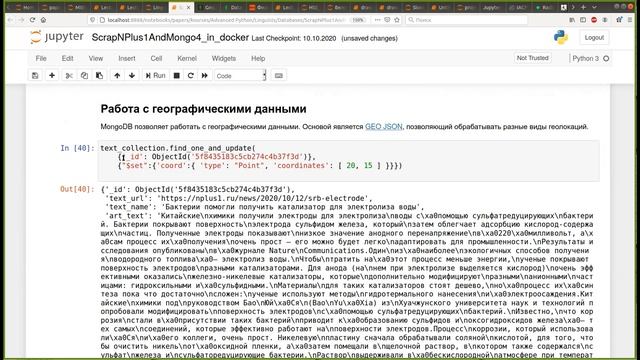640x360 pixels.
Task: Click the In [40] prompt label
Action: [77, 148]
